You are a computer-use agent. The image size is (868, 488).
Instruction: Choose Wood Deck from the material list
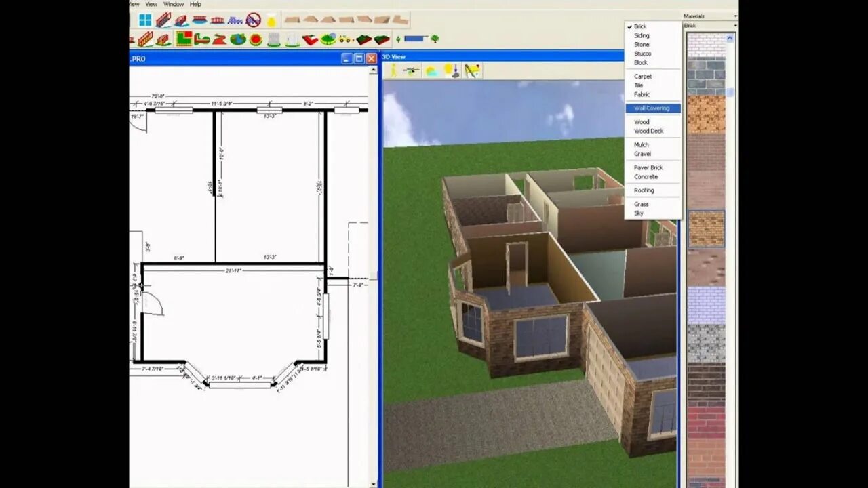648,131
